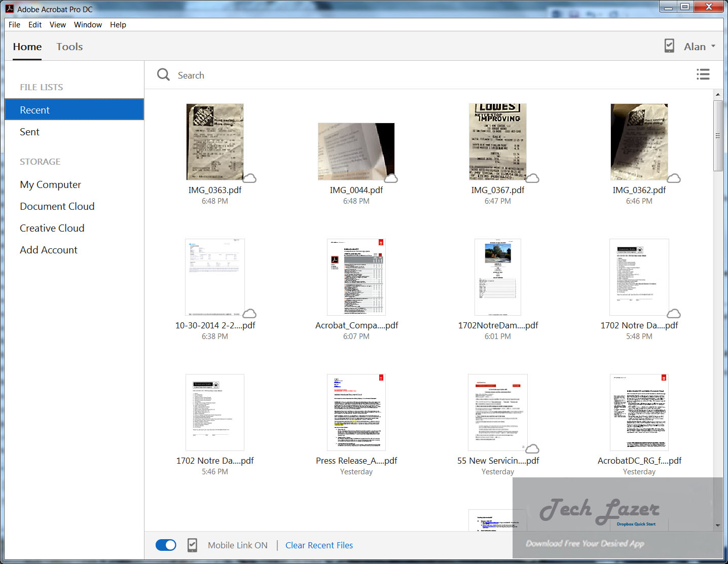
Task: Click the cloud icon on IMG_0363.pdf
Action: 249,178
